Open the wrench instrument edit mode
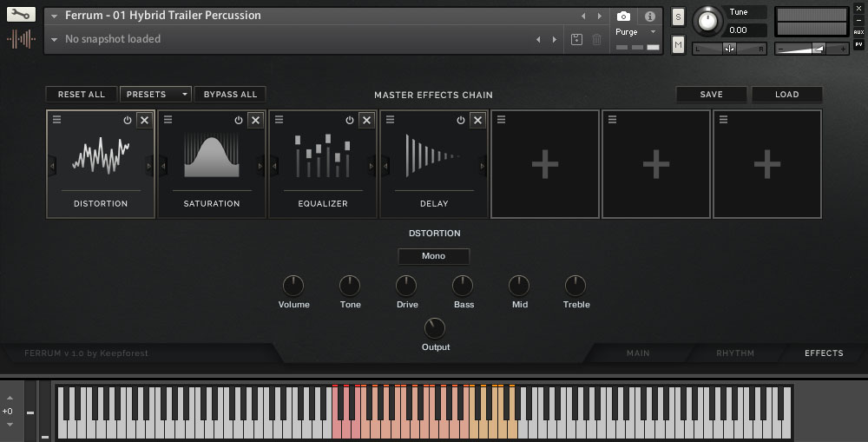 click(21, 14)
